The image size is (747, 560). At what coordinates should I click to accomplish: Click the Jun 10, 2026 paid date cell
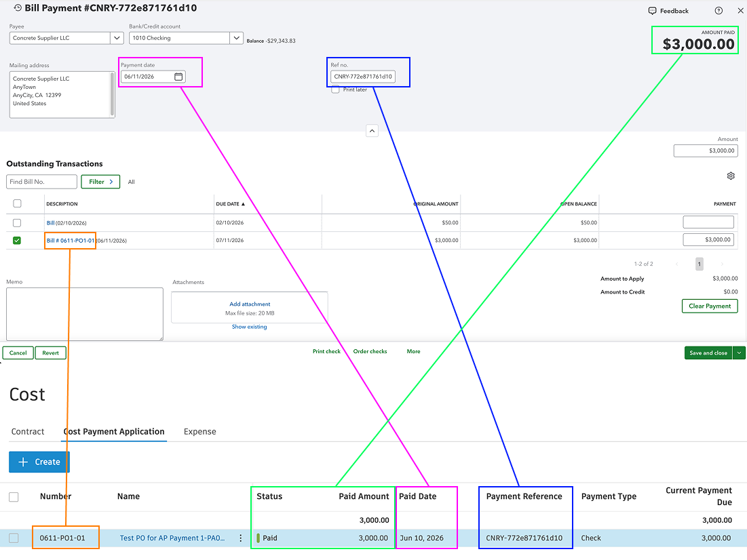[421, 538]
